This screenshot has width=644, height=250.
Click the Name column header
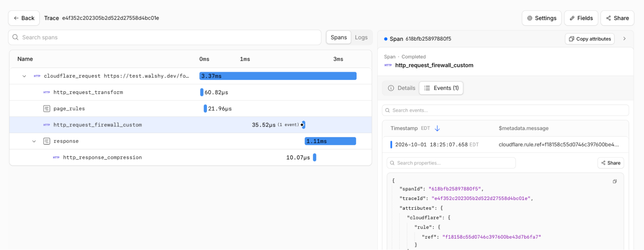click(x=25, y=59)
